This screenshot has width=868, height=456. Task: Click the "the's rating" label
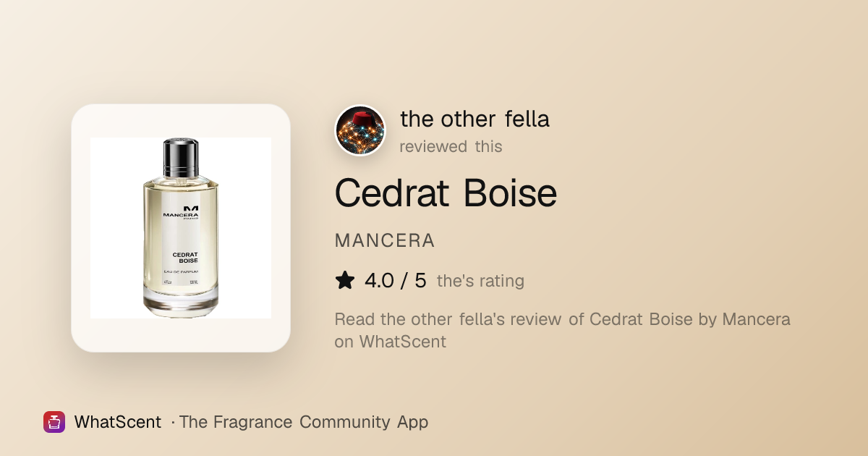(x=480, y=281)
